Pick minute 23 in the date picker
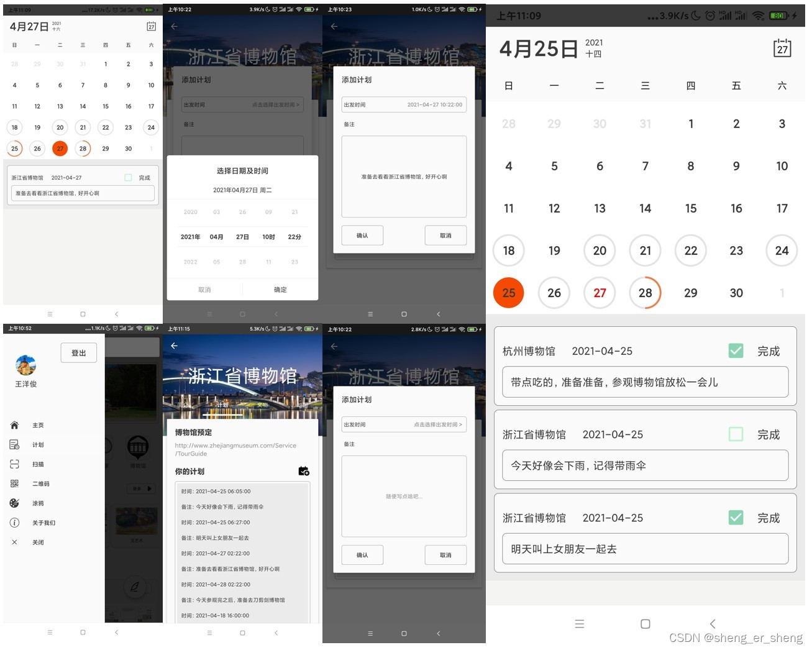 pos(294,262)
